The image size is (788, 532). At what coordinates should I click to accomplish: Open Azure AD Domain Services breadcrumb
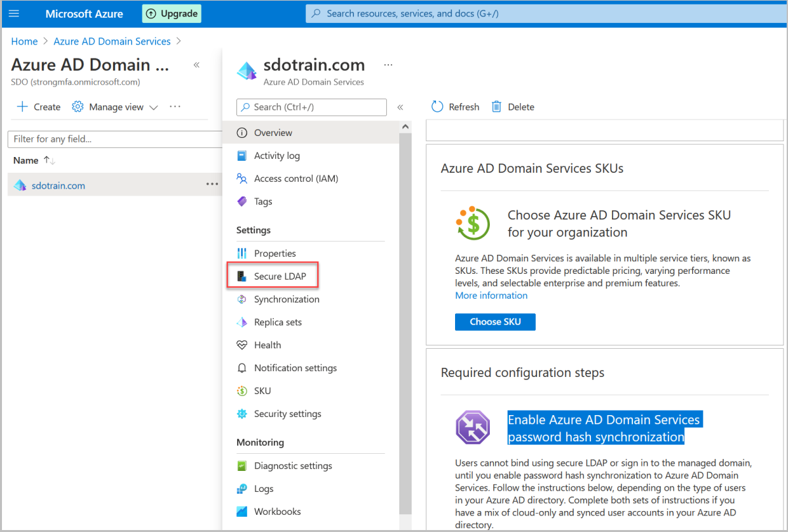point(112,41)
